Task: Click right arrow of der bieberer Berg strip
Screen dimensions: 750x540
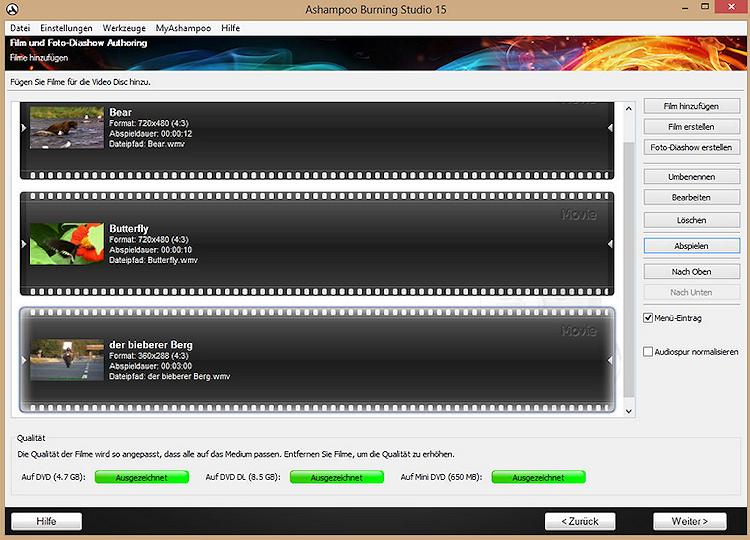Action: tap(610, 360)
